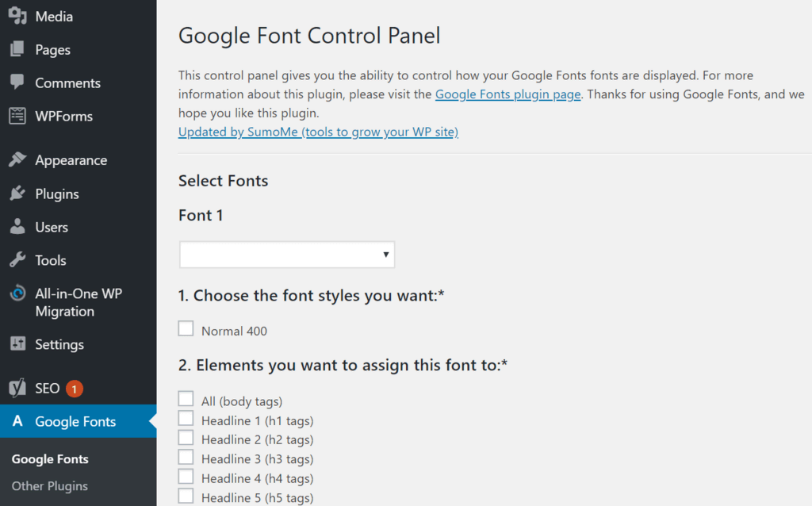Image resolution: width=812 pixels, height=506 pixels.
Task: Switch to Other Plugins submenu item
Action: point(50,485)
